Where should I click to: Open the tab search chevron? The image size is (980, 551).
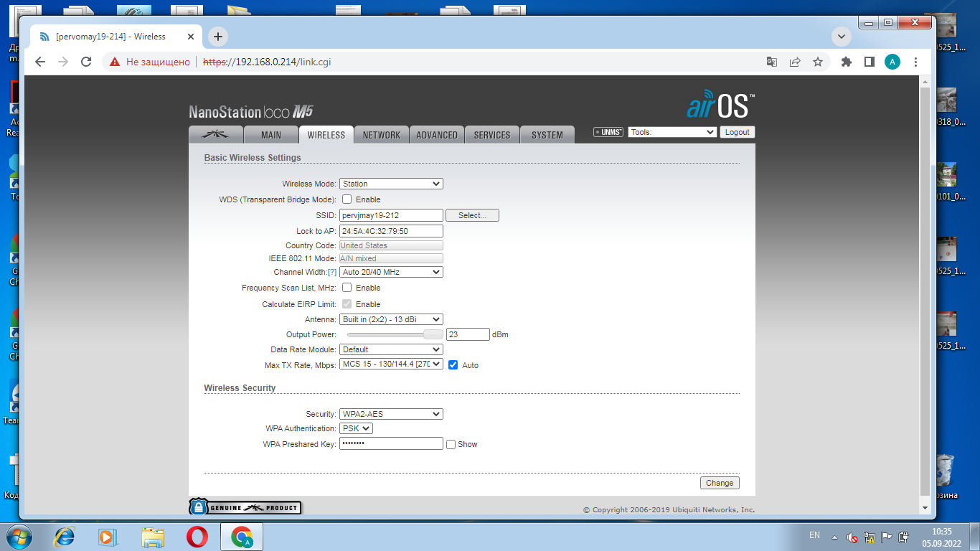click(842, 36)
